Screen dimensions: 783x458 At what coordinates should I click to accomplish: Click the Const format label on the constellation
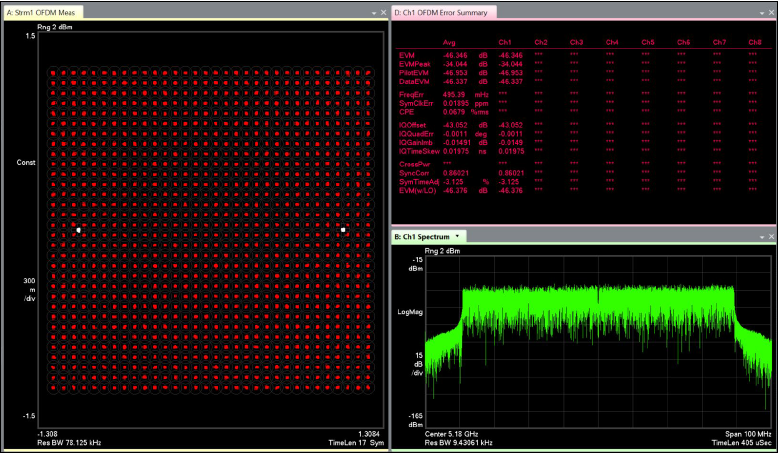pos(26,161)
